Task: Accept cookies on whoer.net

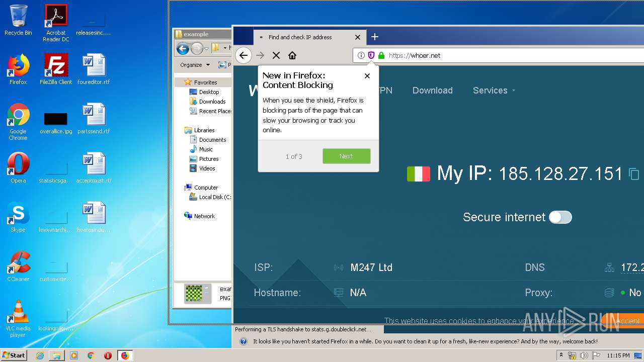Action: pyautogui.click(x=627, y=321)
